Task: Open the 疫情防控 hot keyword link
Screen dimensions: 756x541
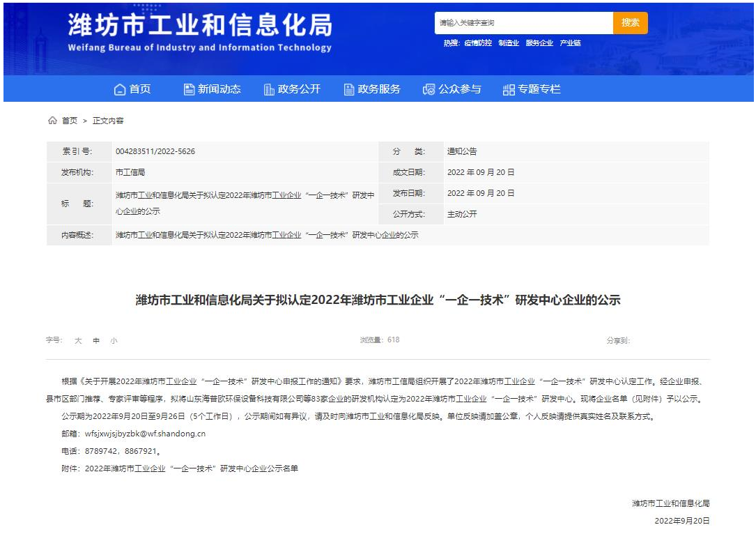Action: point(478,43)
